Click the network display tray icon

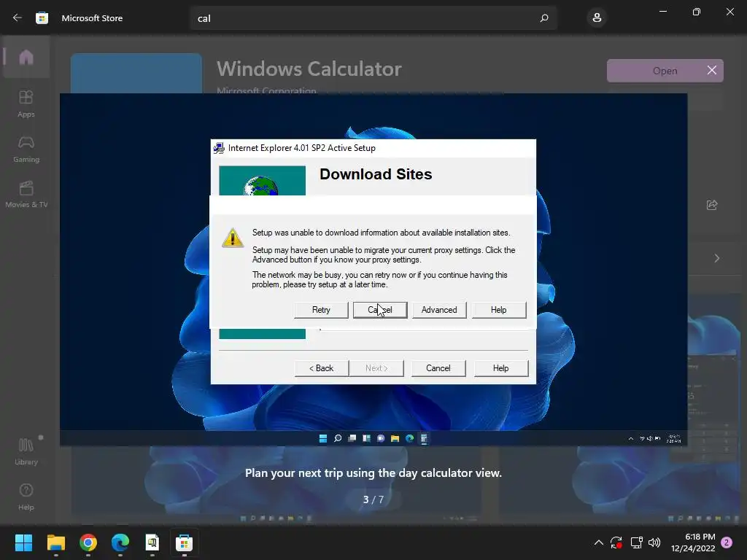(x=636, y=542)
